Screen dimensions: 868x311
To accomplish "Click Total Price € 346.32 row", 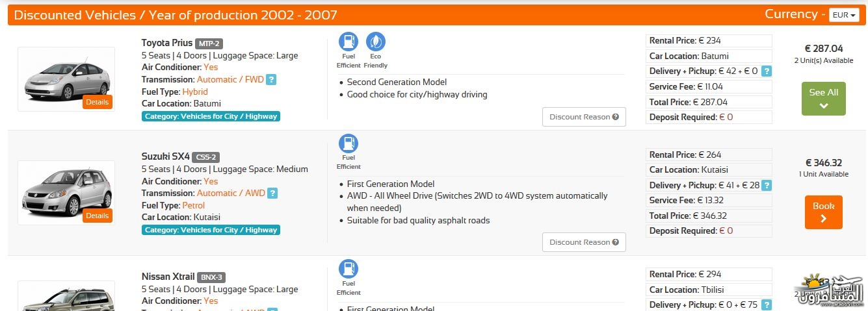I will pos(709,216).
